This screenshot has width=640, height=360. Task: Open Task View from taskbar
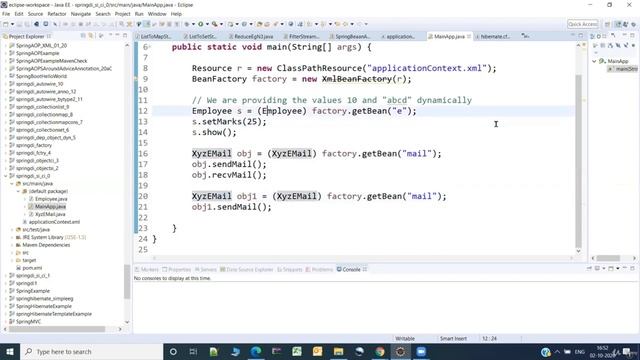(x=193, y=351)
